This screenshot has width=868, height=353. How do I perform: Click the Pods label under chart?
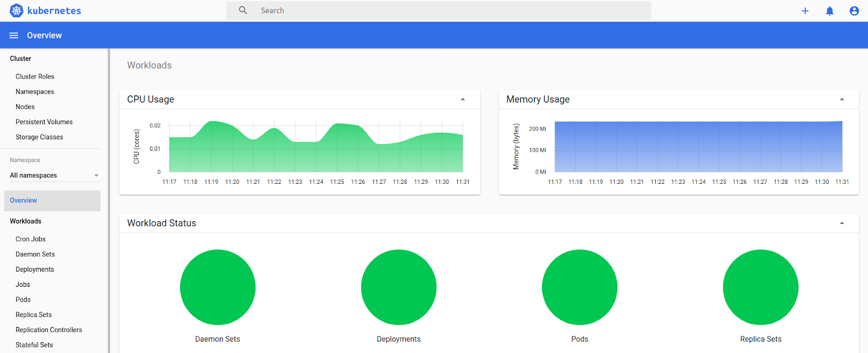(579, 339)
